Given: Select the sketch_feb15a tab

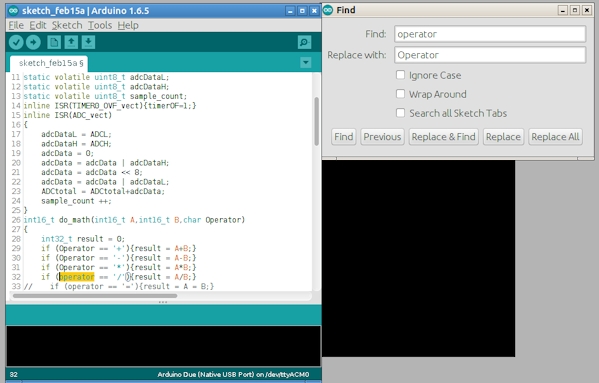Looking at the screenshot, I should click(x=49, y=63).
